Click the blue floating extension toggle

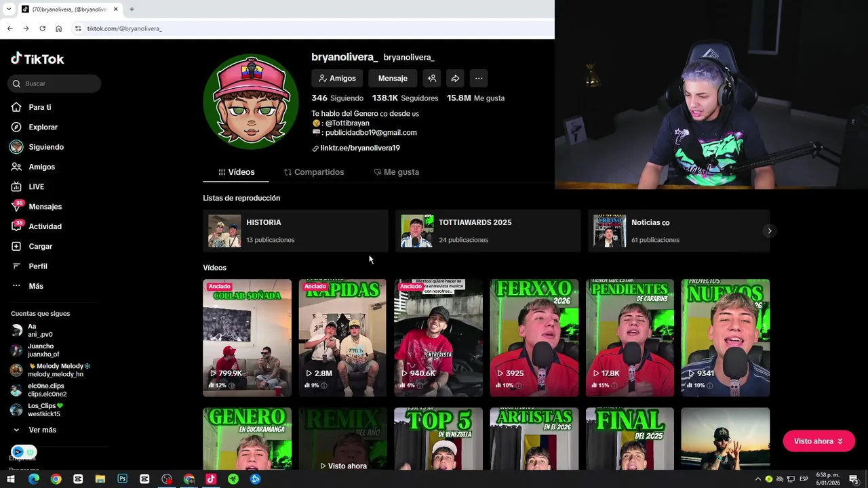point(24,452)
